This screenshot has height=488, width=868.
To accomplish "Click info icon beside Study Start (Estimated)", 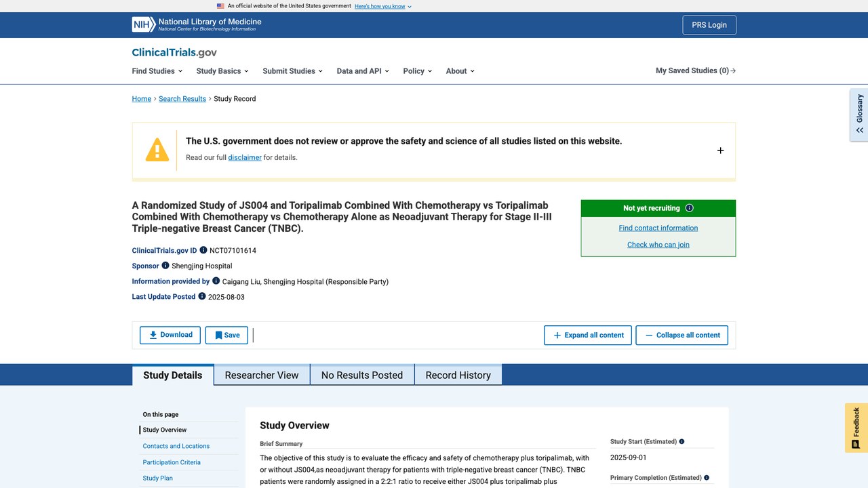I will pyautogui.click(x=682, y=442).
